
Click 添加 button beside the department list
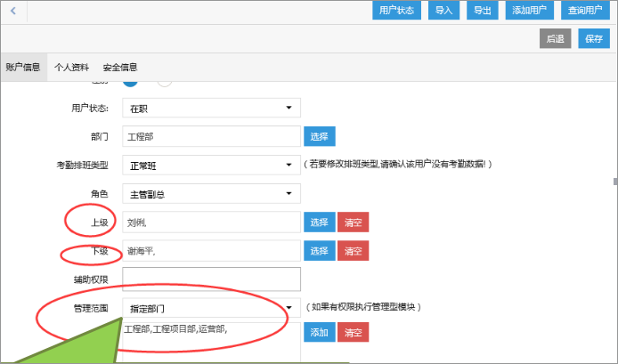tap(320, 332)
